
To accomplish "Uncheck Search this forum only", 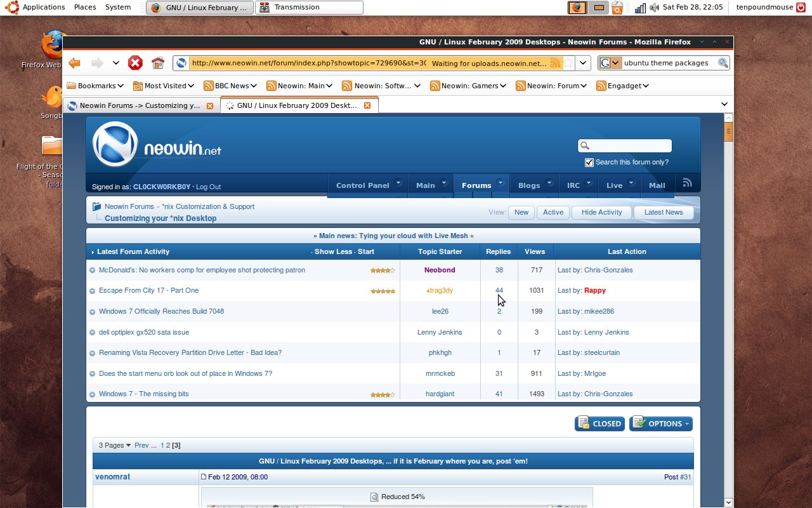I will point(589,163).
